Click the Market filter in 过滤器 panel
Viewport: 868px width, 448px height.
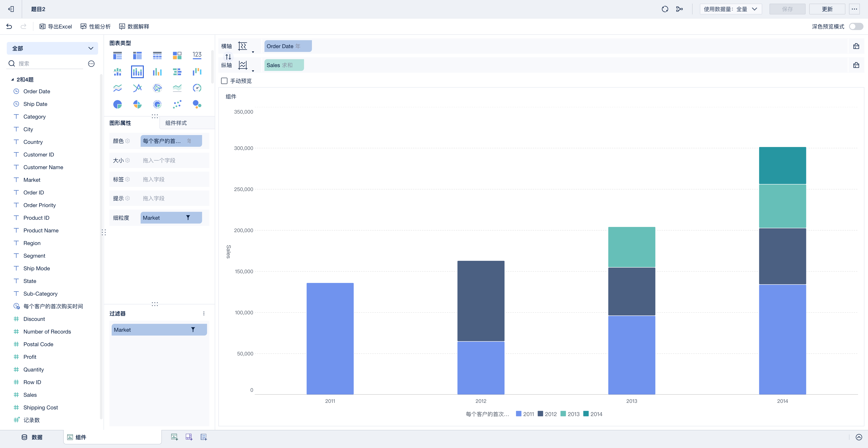159,329
